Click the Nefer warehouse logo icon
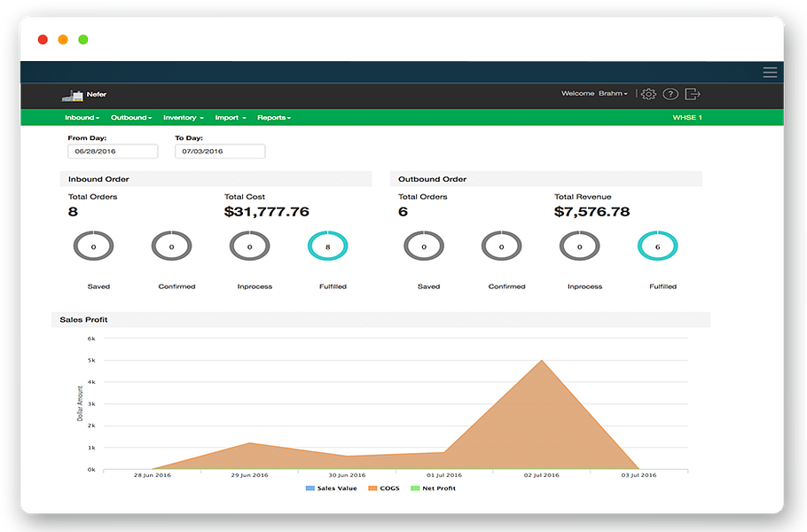The width and height of the screenshot is (807, 532). 72,95
